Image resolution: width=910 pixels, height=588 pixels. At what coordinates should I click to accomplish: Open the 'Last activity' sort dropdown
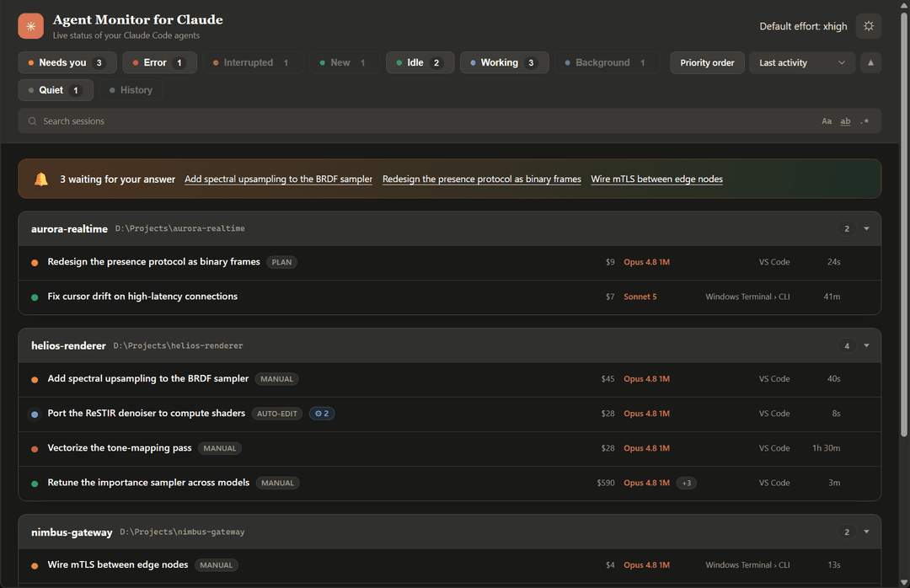pos(802,62)
